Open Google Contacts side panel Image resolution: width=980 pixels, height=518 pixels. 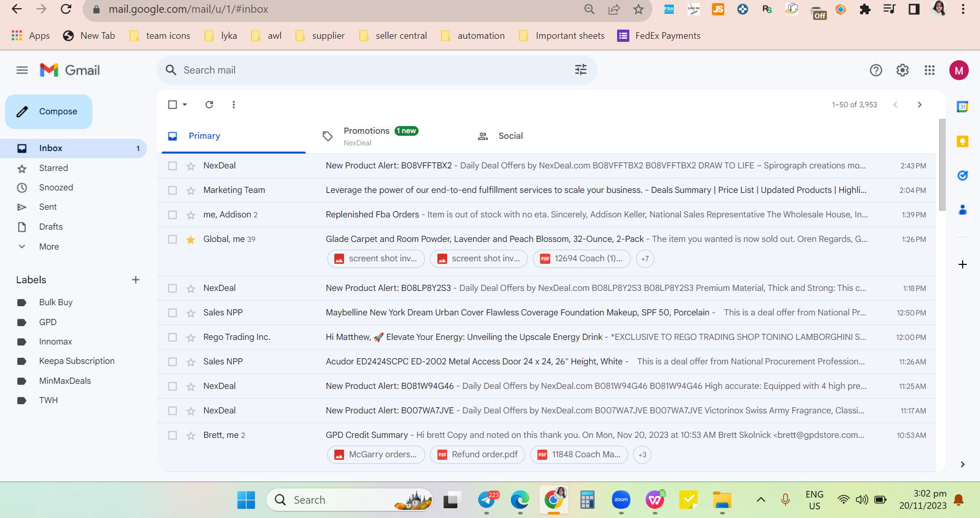[963, 210]
